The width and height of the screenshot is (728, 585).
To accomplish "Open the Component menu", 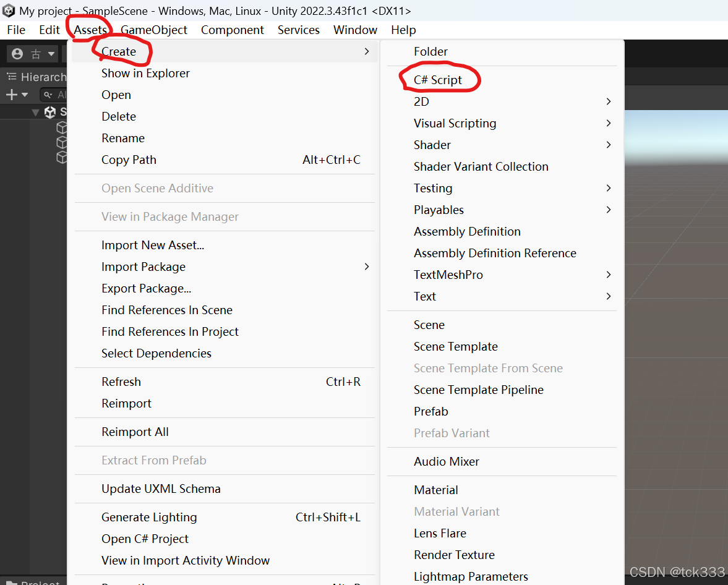I will coord(232,30).
